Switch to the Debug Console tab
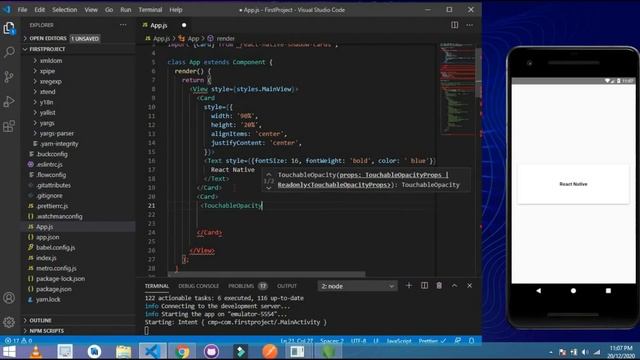 click(198, 286)
